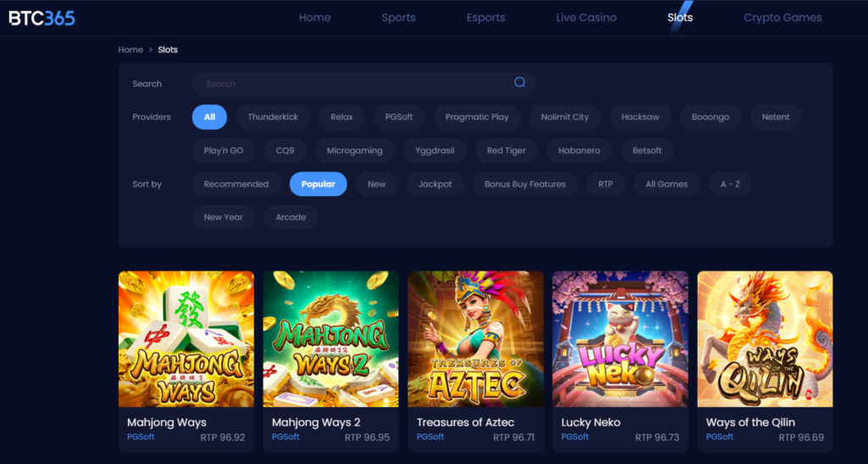The width and height of the screenshot is (868, 464).
Task: Click the Lucky Neko title text
Action: [x=591, y=422]
